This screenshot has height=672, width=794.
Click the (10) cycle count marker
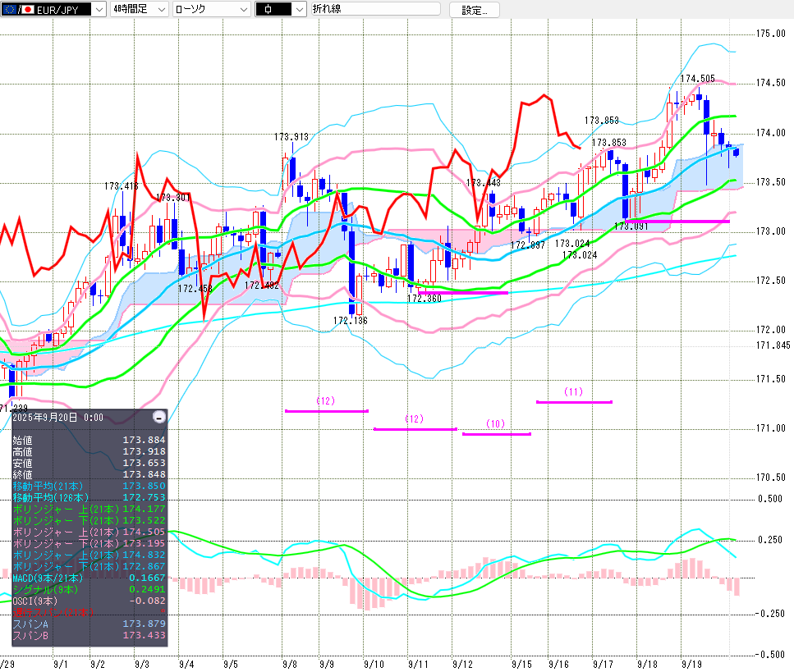[495, 423]
